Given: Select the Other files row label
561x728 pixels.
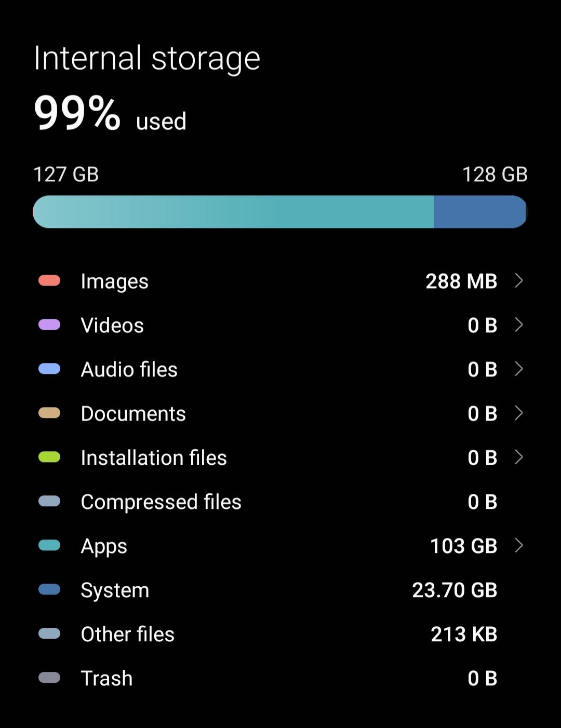Looking at the screenshot, I should (127, 634).
